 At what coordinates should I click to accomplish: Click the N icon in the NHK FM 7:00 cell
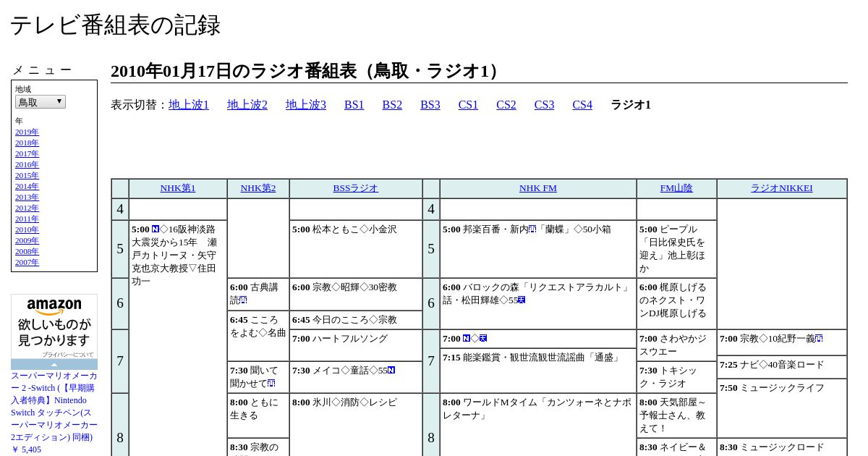click(467, 338)
